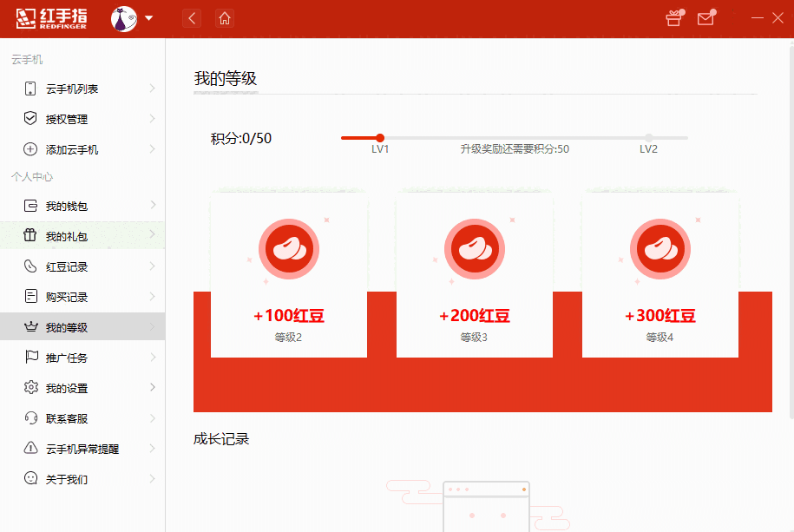Expand chevron next to 我的设置

[152, 388]
